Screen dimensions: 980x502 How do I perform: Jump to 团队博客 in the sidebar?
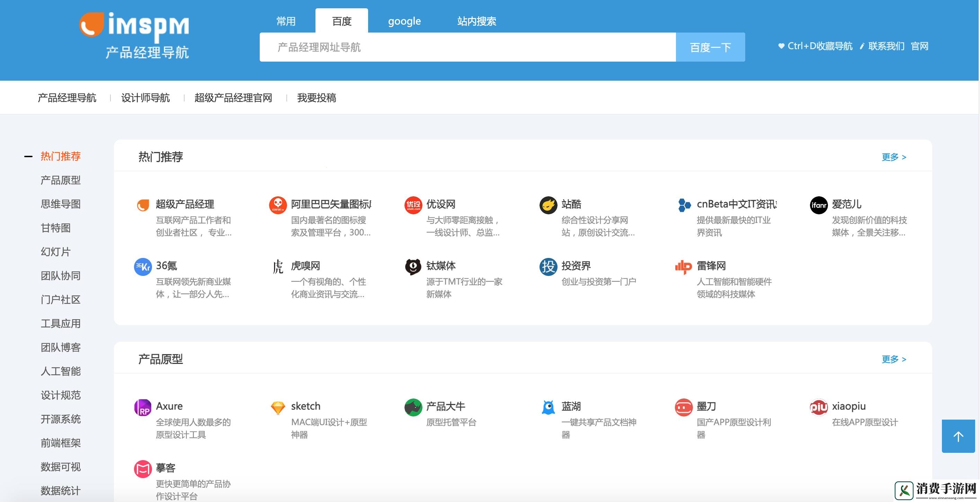click(x=61, y=348)
